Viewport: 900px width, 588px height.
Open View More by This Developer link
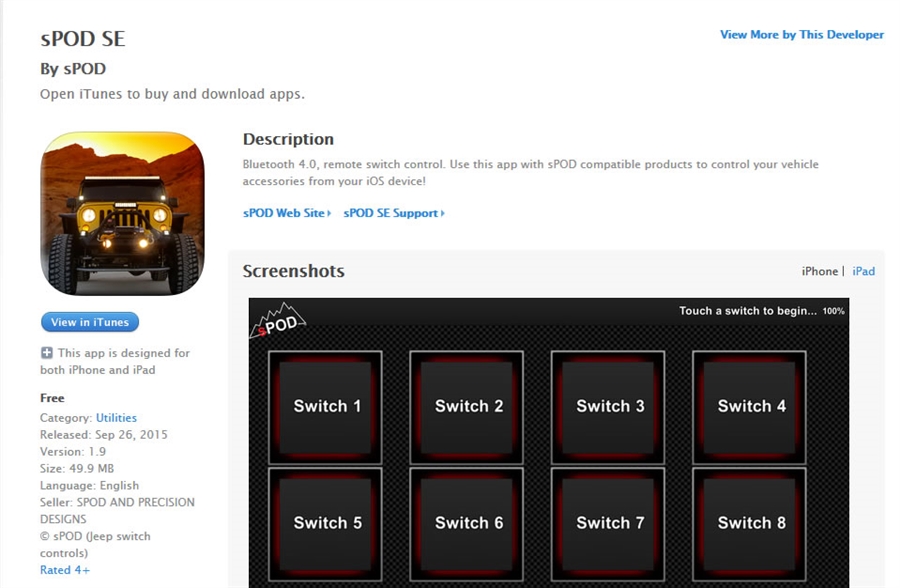[x=802, y=34]
